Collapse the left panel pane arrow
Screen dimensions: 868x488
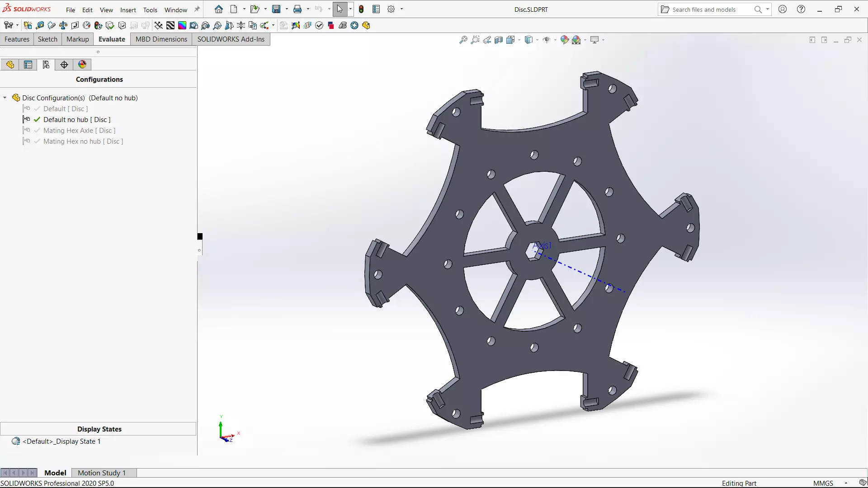coord(812,40)
